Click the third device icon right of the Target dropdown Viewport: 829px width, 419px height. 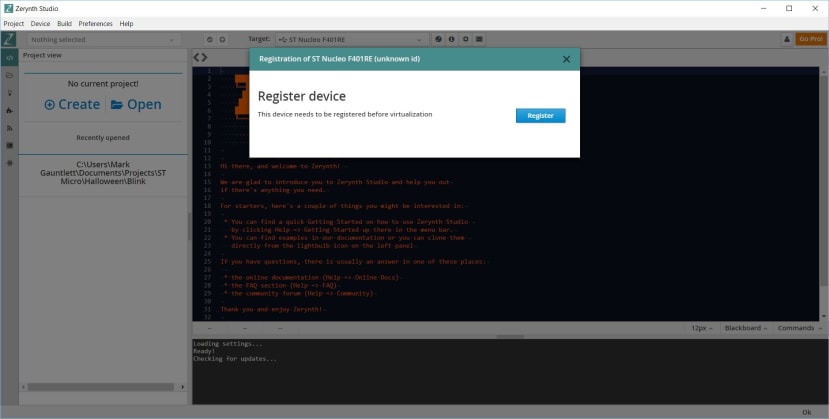coord(465,40)
